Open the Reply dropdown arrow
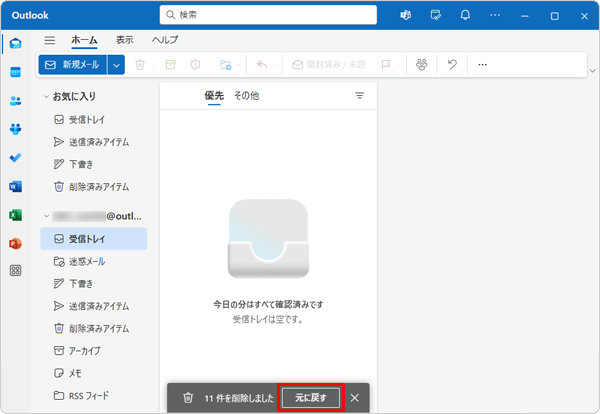The width and height of the screenshot is (600, 414). point(275,65)
